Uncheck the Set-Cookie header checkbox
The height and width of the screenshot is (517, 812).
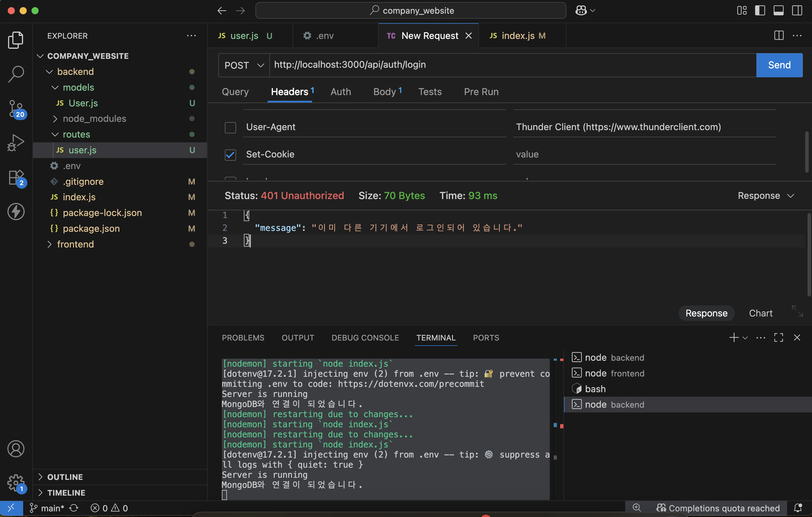click(x=230, y=155)
